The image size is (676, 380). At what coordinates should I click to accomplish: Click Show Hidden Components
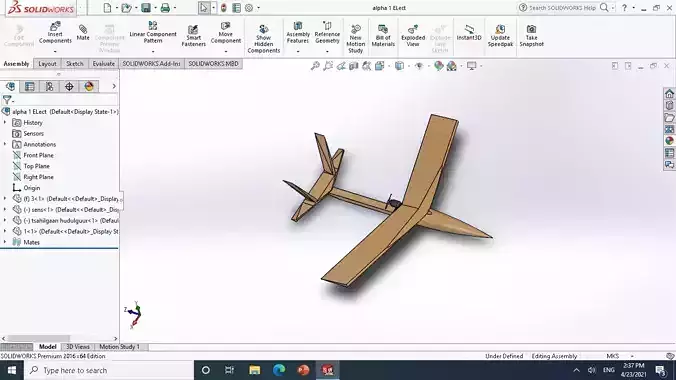point(263,39)
